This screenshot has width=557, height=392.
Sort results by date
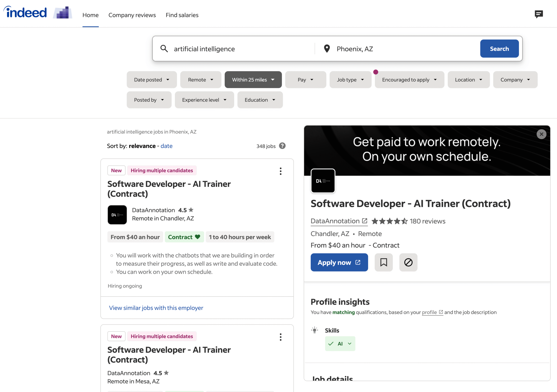coord(166,146)
